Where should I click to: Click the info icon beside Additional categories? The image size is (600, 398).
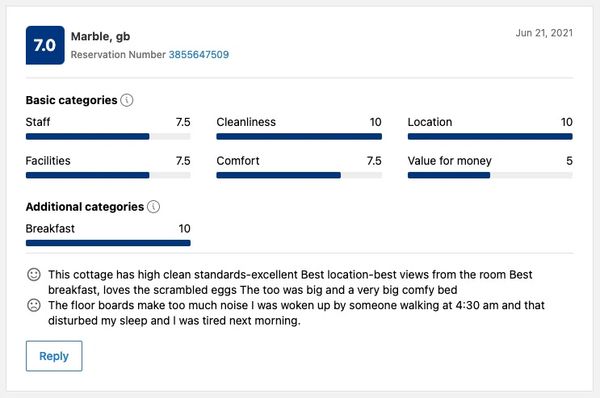153,207
